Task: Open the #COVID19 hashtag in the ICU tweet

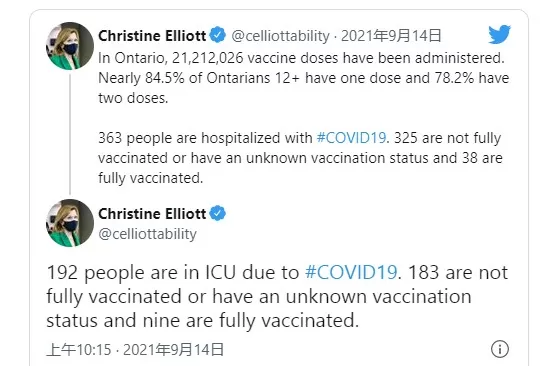Action: click(351, 272)
